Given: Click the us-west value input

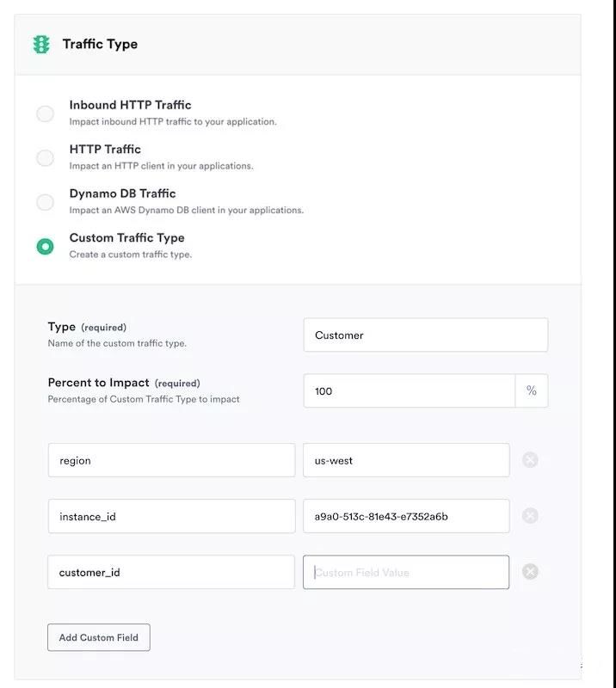Looking at the screenshot, I should pos(406,460).
